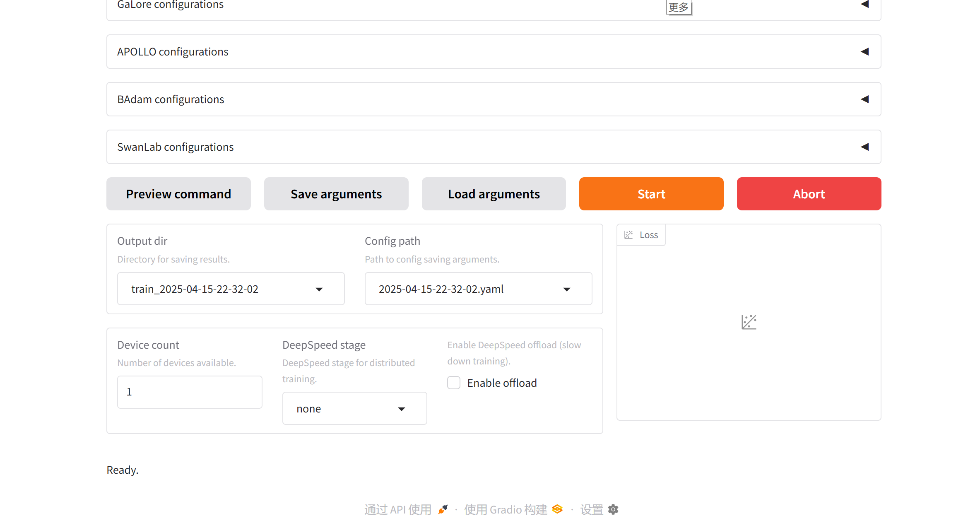The height and width of the screenshot is (528, 980).
Task: Click the empty chart placeholder icon
Action: coord(749,322)
